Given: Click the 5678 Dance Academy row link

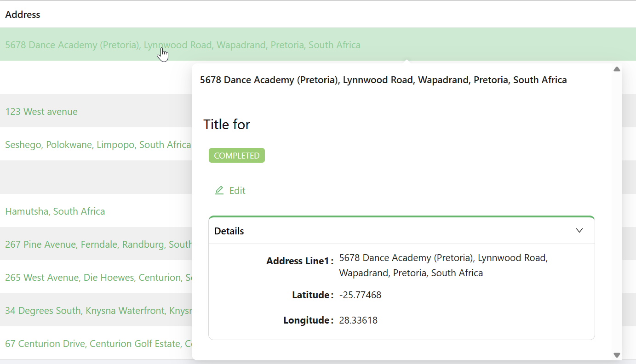Looking at the screenshot, I should [x=183, y=45].
